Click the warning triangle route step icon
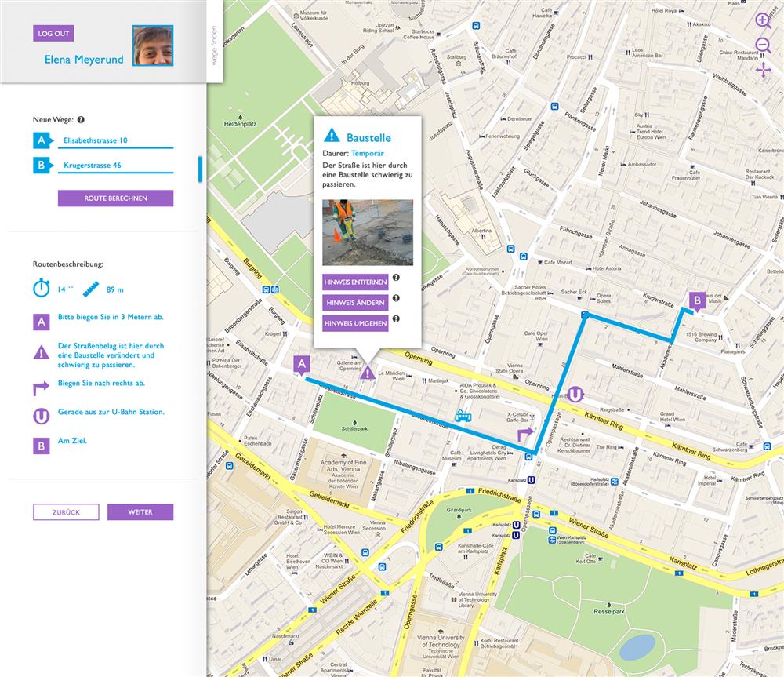The width and height of the screenshot is (784, 677). 42,353
